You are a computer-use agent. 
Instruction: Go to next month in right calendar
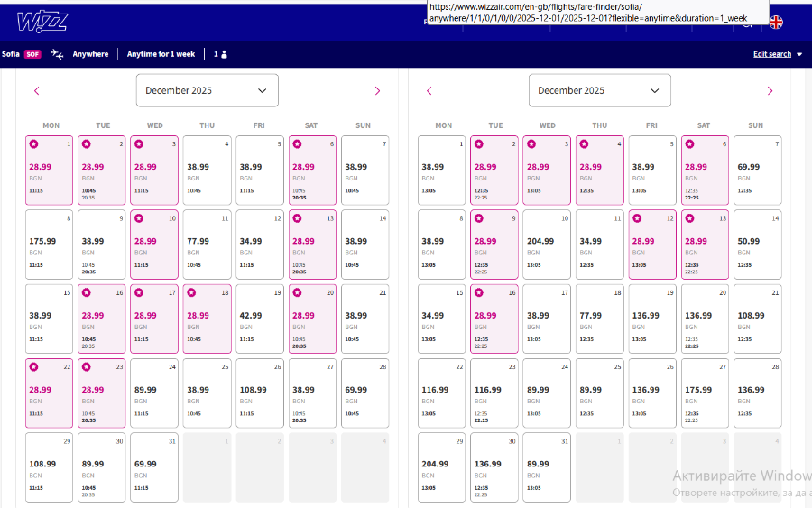point(770,90)
